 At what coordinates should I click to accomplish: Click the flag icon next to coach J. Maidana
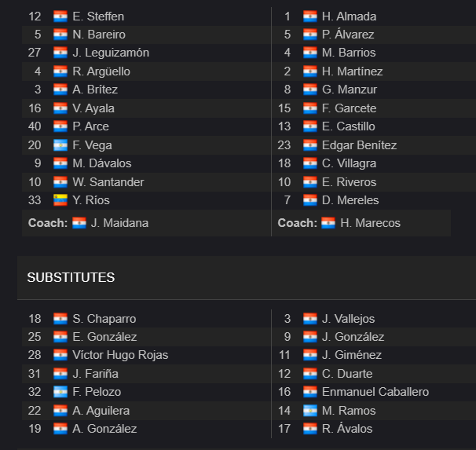pyautogui.click(x=79, y=223)
